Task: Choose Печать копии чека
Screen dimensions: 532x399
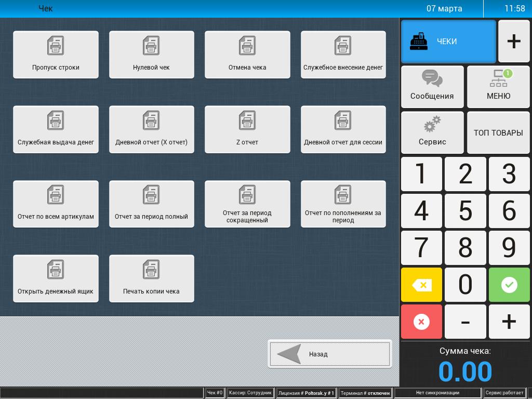Action: 151,278
